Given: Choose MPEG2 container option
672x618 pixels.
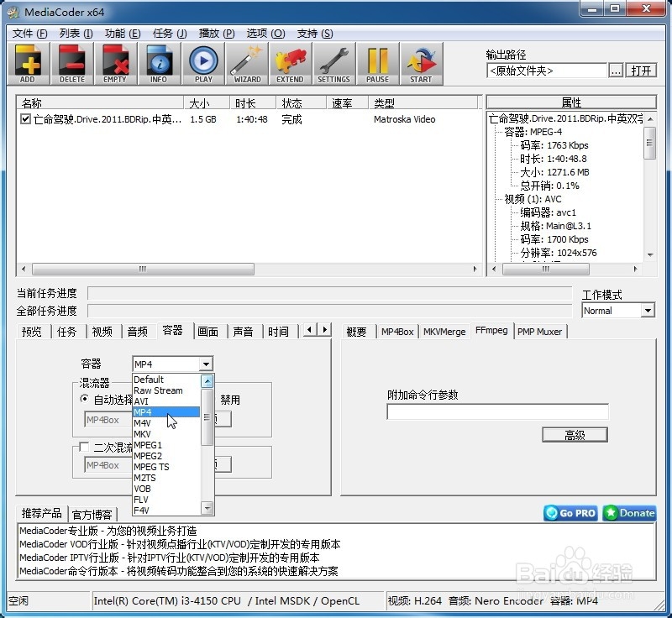Looking at the screenshot, I should pyautogui.click(x=166, y=456).
